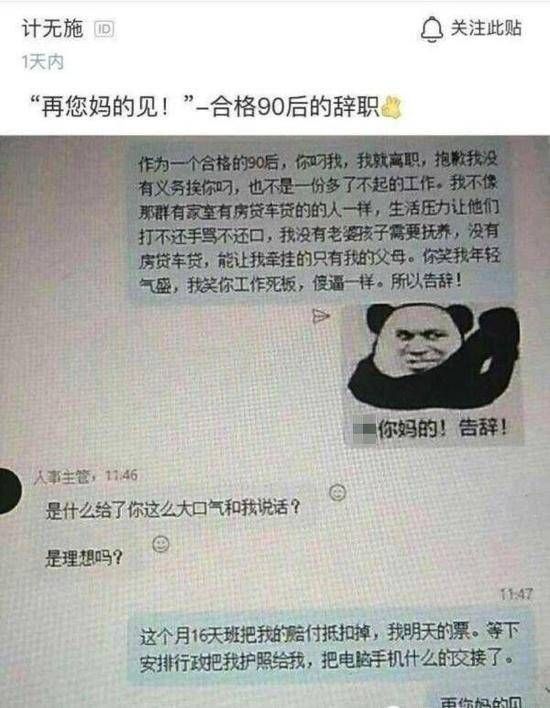
Task: Click the 11:47 timestamp in the chat
Action: click(x=516, y=594)
